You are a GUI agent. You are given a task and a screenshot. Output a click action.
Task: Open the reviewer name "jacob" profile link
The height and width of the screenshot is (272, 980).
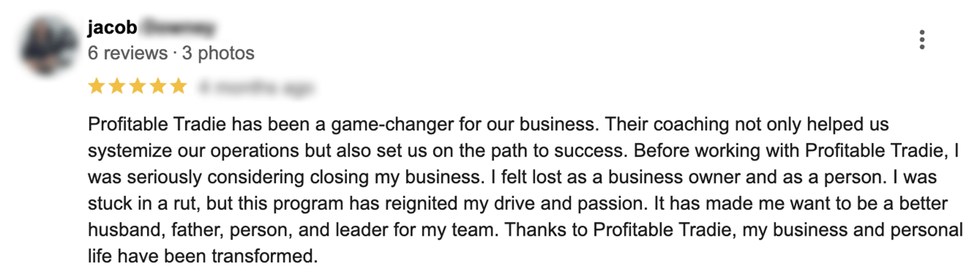[x=112, y=28]
